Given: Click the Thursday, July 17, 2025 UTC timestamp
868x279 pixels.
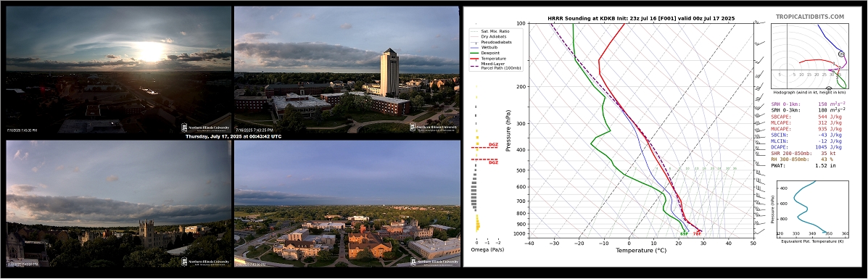Looking at the screenshot, I should (x=233, y=137).
